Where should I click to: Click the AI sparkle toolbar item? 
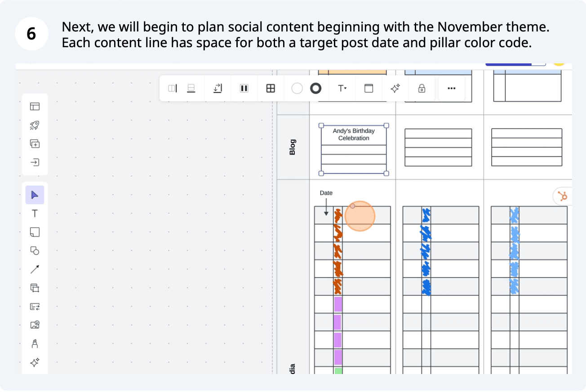[395, 89]
